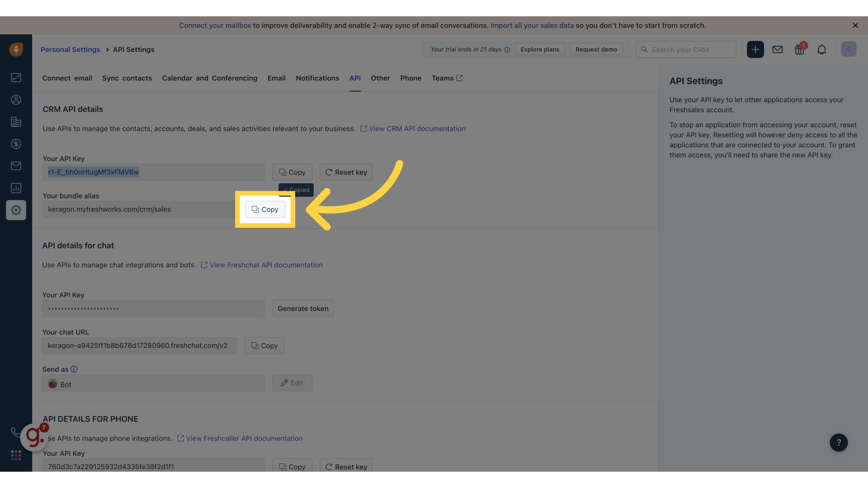Open the Phone tab
The height and width of the screenshot is (488, 868).
(410, 78)
